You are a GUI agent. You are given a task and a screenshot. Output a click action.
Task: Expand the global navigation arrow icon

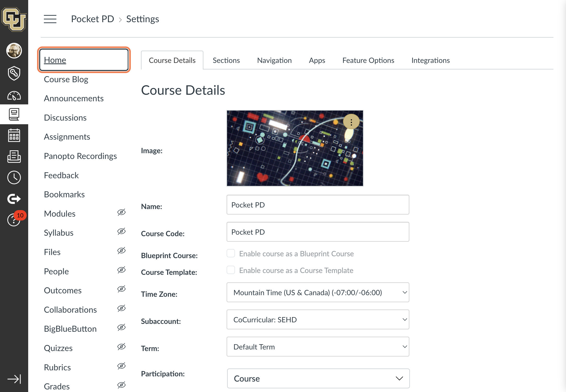click(14, 379)
